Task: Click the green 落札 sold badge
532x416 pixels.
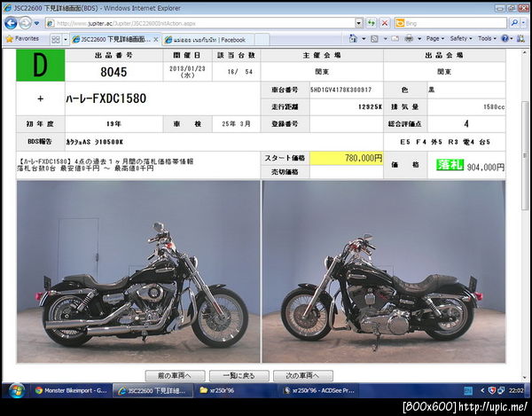Action: point(450,165)
